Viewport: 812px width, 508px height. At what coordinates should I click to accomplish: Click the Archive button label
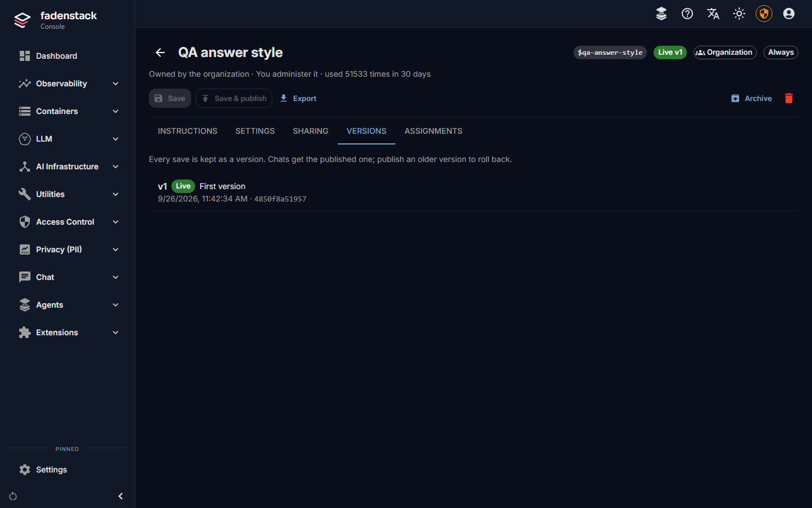pos(758,98)
